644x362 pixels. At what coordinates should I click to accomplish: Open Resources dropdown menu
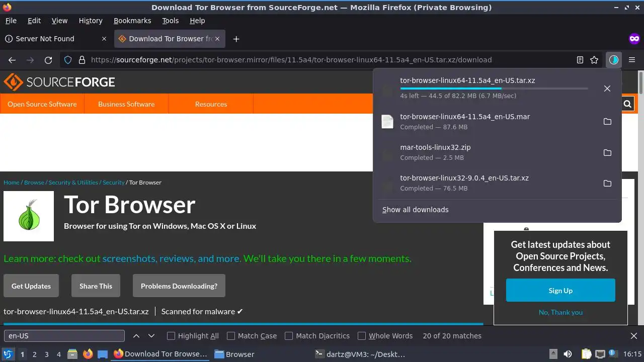(x=211, y=104)
